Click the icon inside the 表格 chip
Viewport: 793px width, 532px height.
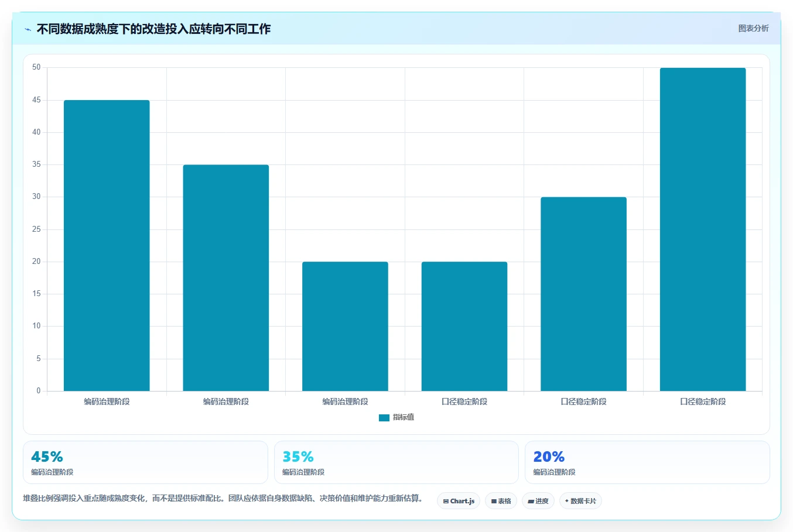(x=494, y=501)
